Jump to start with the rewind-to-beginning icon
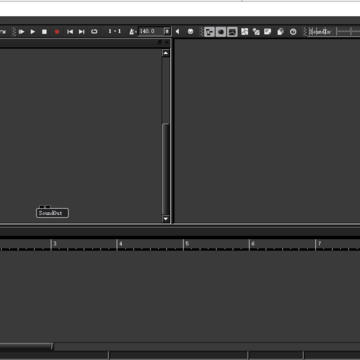 (70, 32)
